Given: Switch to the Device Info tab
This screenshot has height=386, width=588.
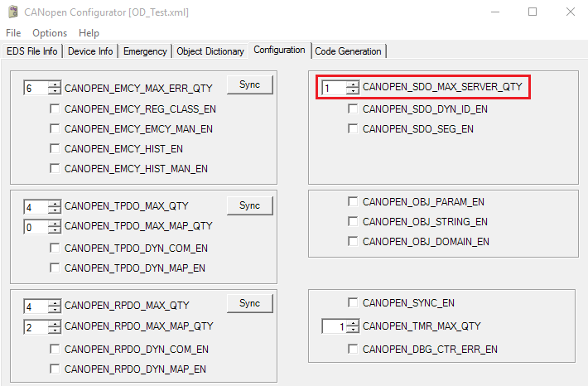Looking at the screenshot, I should pyautogui.click(x=90, y=51).
